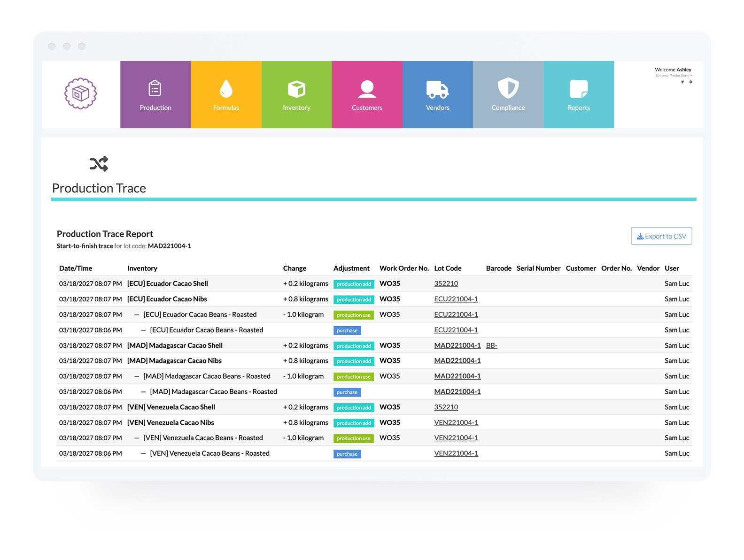This screenshot has height=560, width=744.
Task: Navigate to the Vendors module tile
Action: coord(438,94)
